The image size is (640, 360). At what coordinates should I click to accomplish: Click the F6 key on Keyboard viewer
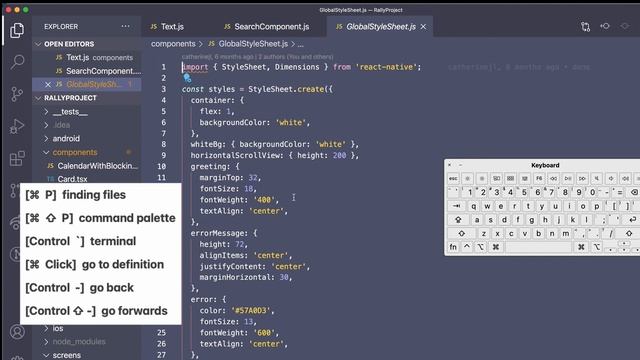pos(539,178)
